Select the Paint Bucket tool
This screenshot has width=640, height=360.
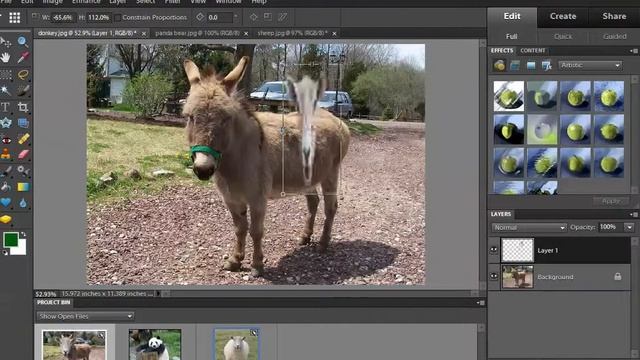[x=5, y=187]
